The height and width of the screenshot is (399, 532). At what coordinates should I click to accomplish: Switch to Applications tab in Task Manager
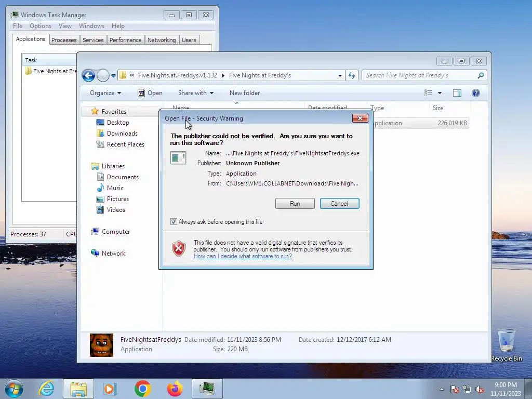click(31, 39)
